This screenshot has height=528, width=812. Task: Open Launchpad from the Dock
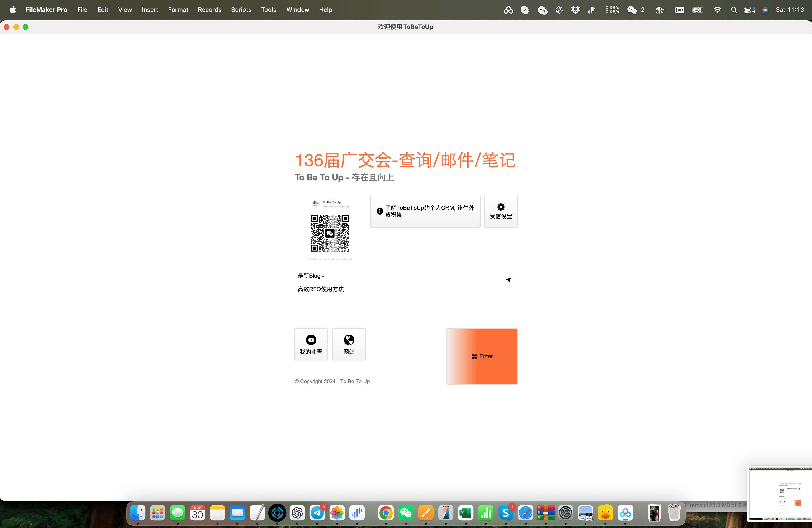click(x=158, y=513)
